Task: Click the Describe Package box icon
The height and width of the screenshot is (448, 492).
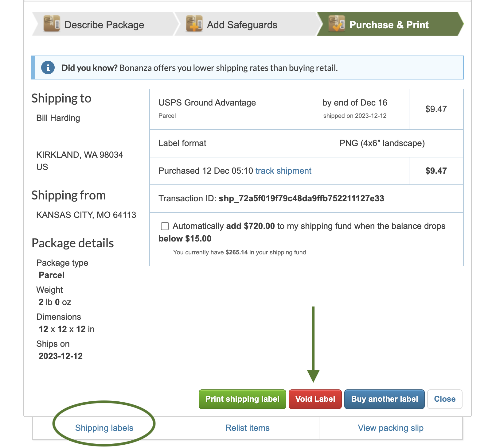Action: tap(52, 24)
